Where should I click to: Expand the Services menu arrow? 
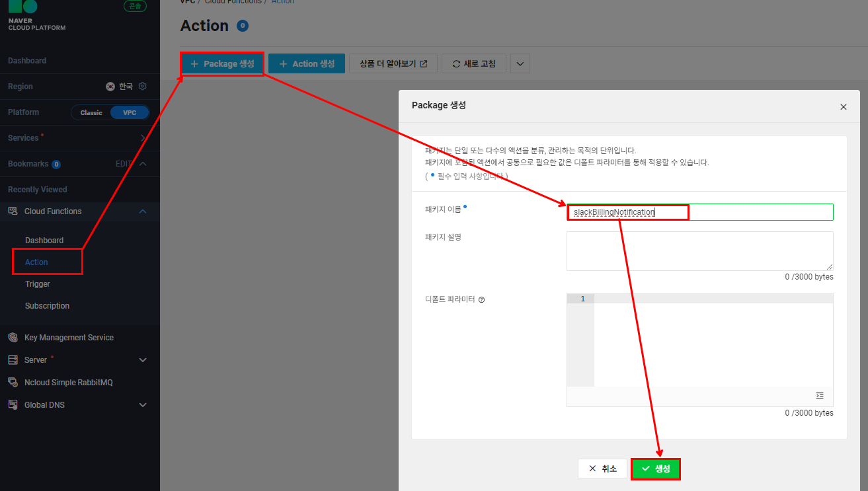(x=143, y=138)
